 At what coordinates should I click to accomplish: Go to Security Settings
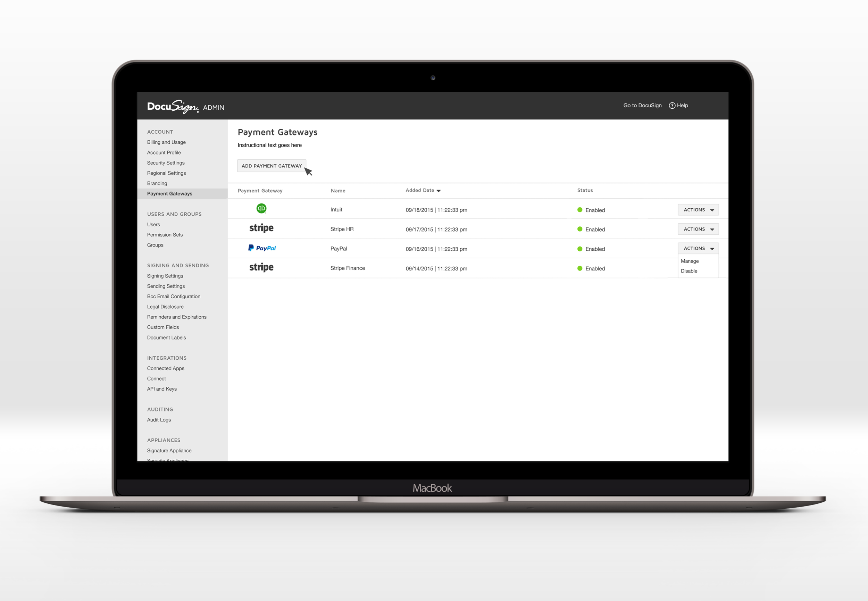click(166, 163)
